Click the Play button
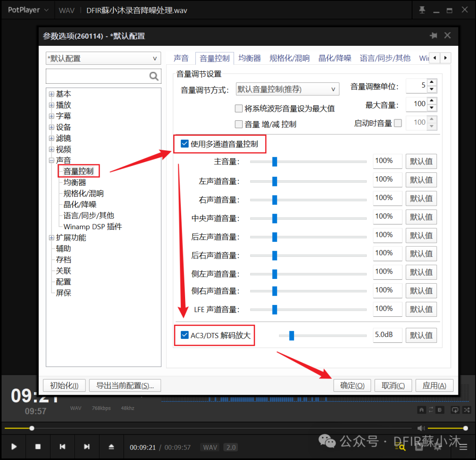This screenshot has height=460, width=476. [14, 447]
